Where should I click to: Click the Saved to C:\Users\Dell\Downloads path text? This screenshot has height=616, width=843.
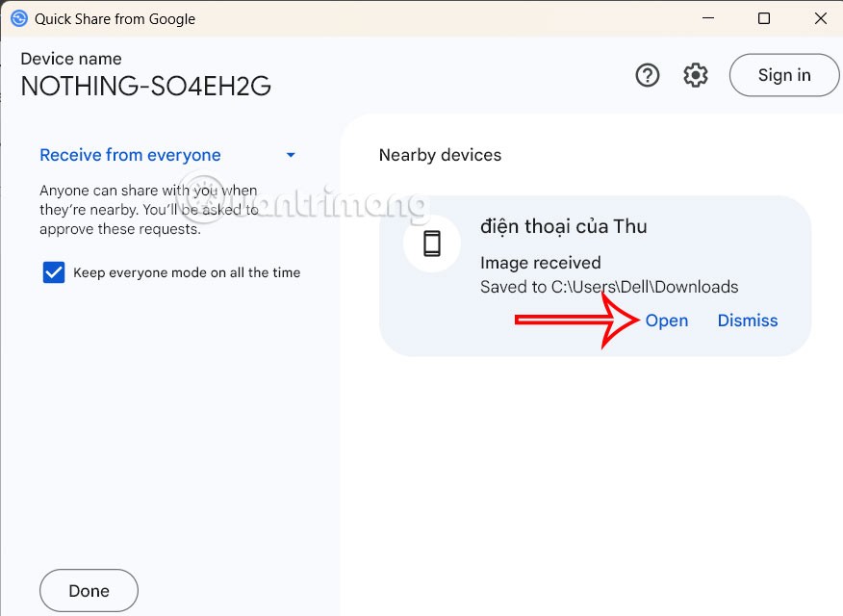(609, 287)
